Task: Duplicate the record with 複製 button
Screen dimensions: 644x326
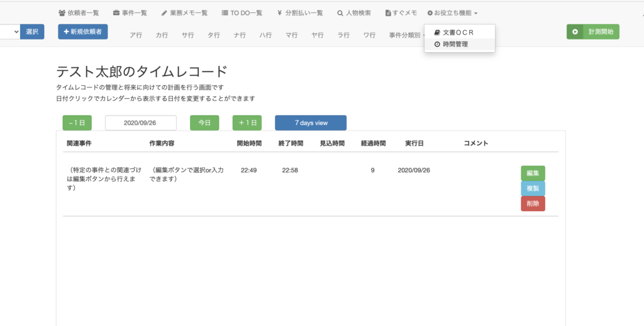Action: click(533, 188)
